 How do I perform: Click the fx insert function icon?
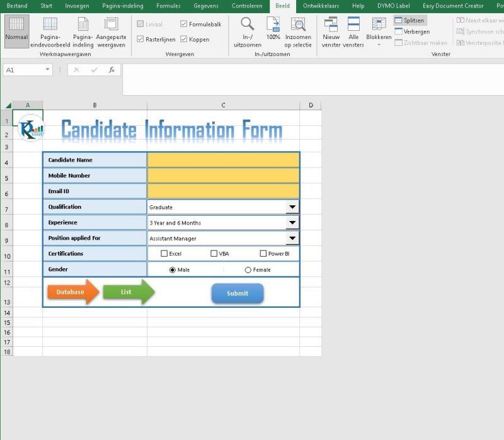112,70
